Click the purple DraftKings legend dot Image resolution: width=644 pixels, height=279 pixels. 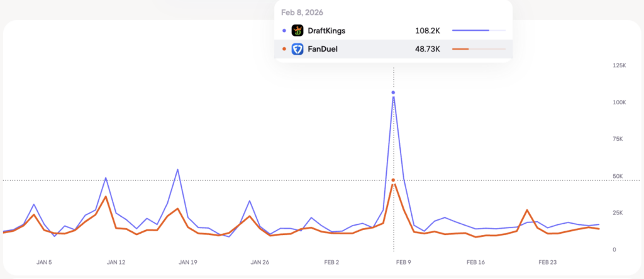click(284, 30)
